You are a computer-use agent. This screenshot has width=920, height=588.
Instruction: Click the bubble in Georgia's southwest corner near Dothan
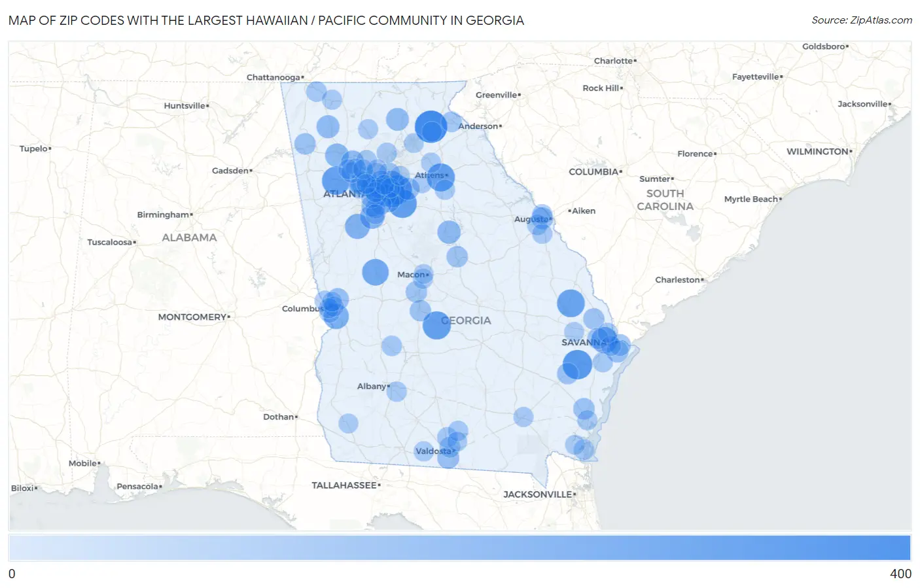(x=348, y=423)
